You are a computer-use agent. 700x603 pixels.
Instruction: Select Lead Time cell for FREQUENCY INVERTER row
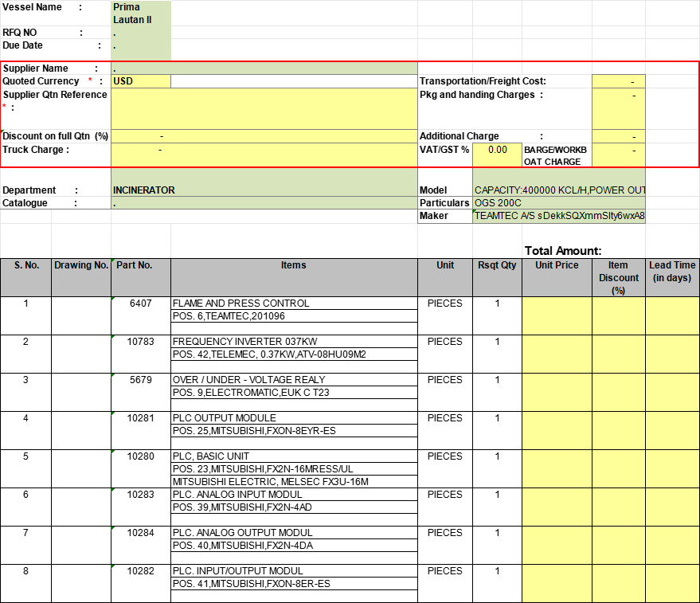coord(672,354)
